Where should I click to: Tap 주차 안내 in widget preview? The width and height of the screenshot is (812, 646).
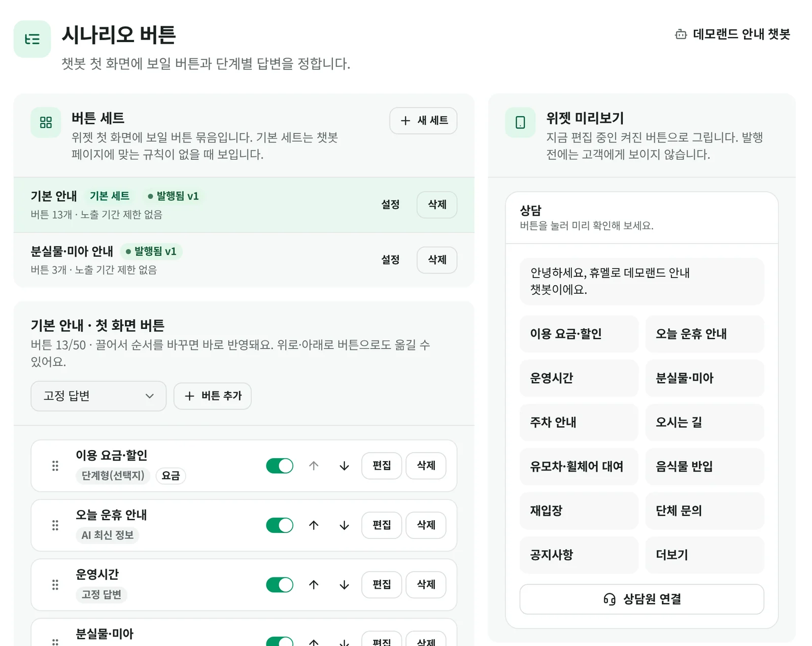[x=579, y=422]
